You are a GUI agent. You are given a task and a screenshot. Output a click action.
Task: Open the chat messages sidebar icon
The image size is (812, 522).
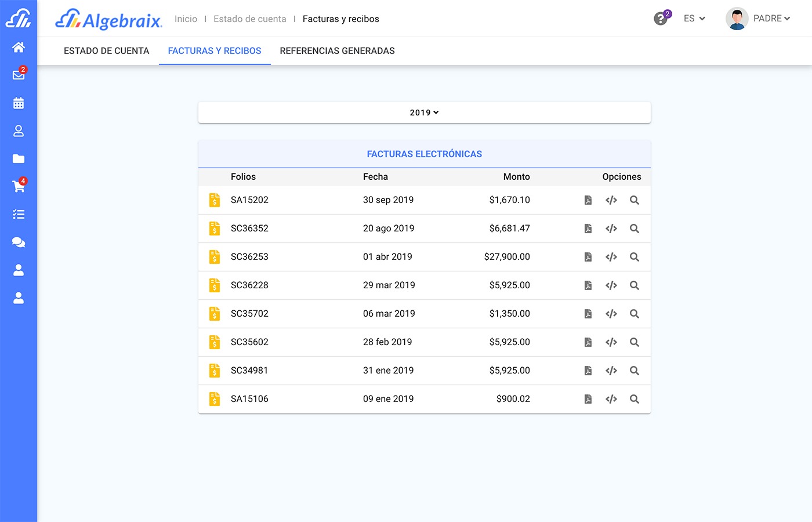(19, 242)
